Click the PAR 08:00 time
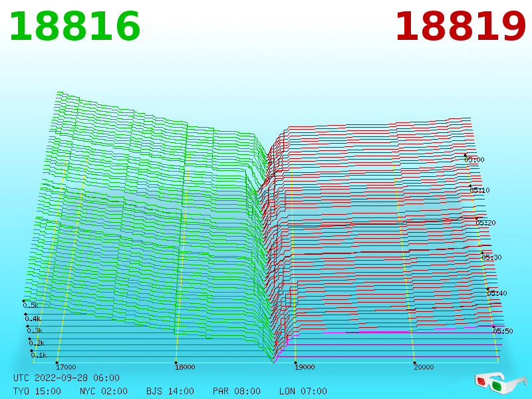This screenshot has height=399, width=532. 237,391
